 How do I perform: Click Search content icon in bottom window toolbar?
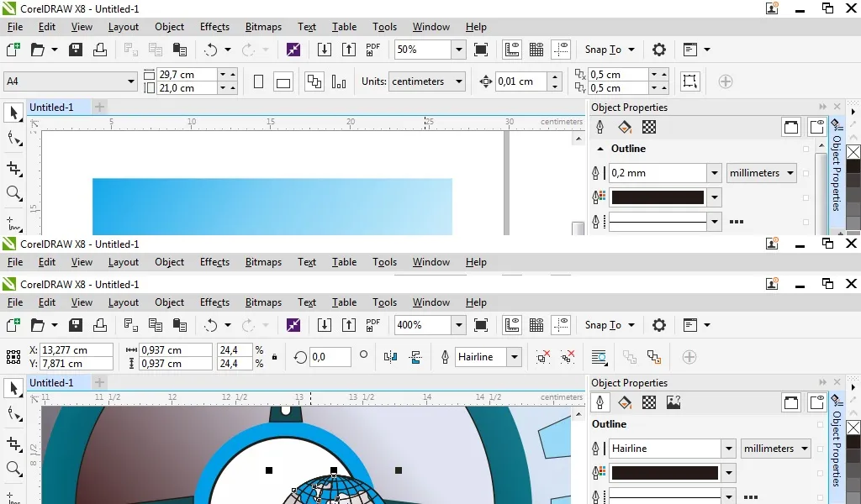pos(293,325)
